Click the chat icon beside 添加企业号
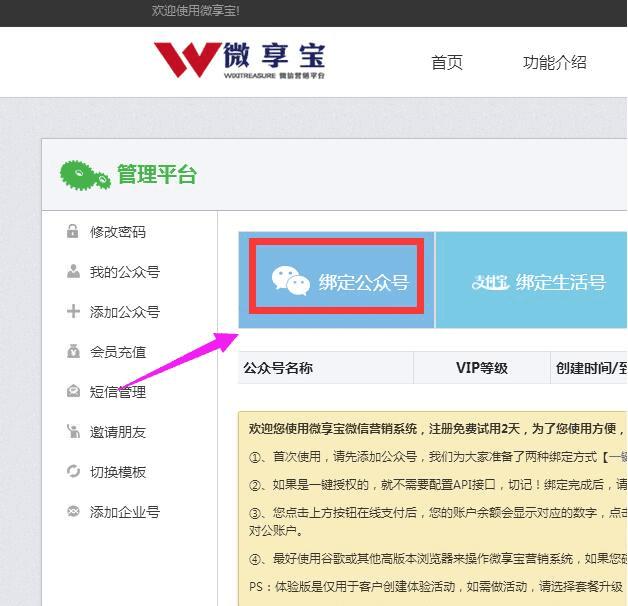The width and height of the screenshot is (628, 606). tap(73, 511)
